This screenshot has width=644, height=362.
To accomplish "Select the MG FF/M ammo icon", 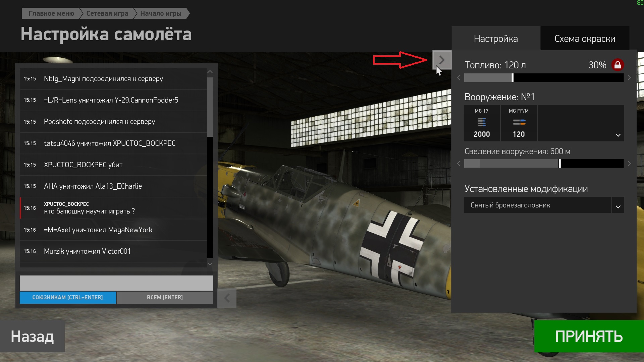I will 519,122.
